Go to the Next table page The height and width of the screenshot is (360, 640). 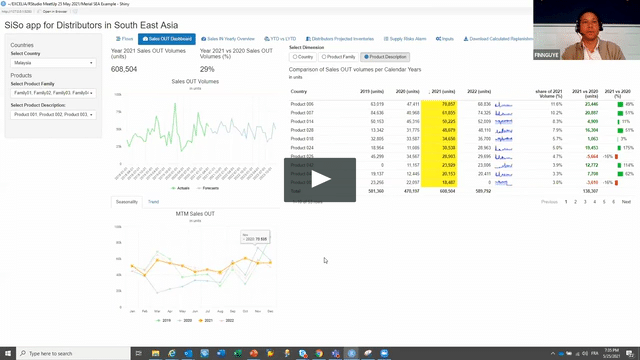[626, 202]
